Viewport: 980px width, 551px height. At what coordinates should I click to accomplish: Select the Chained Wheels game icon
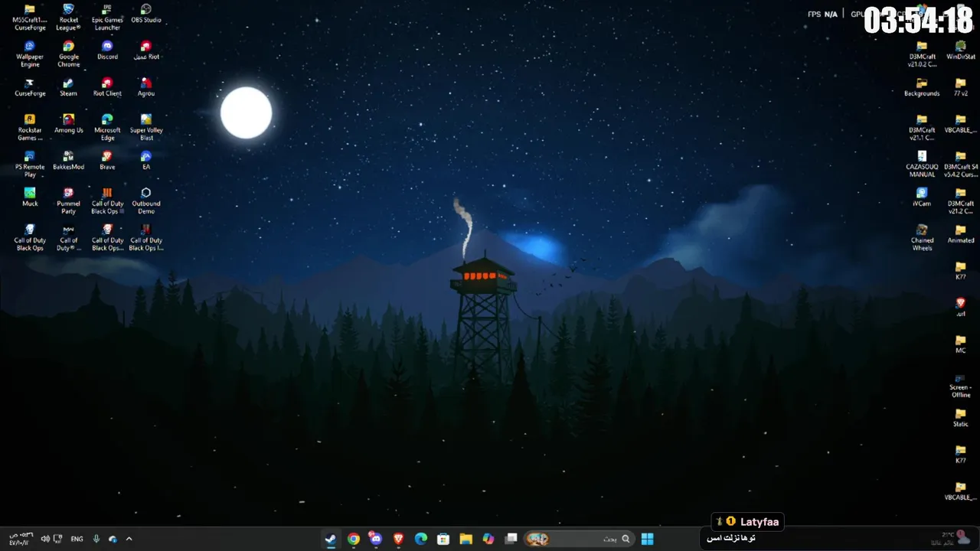tap(922, 239)
